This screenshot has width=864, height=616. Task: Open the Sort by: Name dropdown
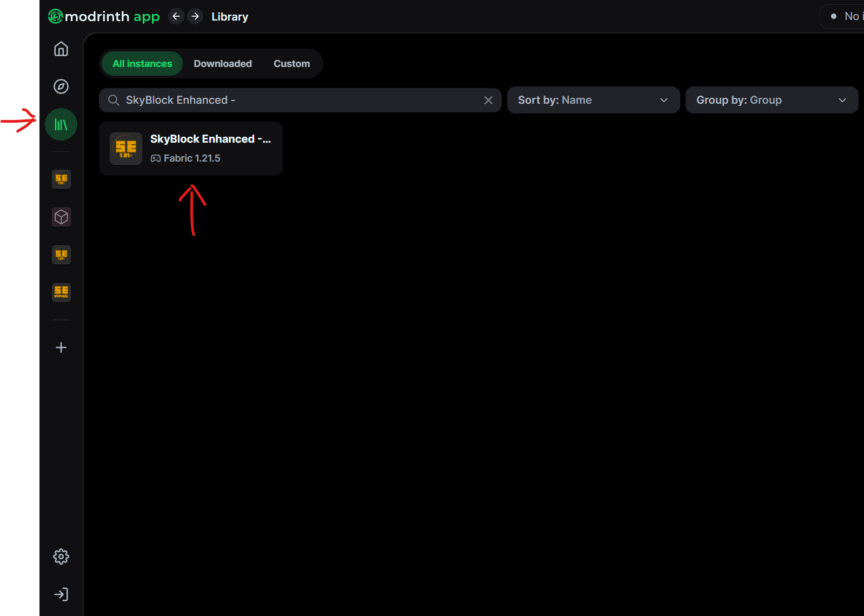coord(593,100)
